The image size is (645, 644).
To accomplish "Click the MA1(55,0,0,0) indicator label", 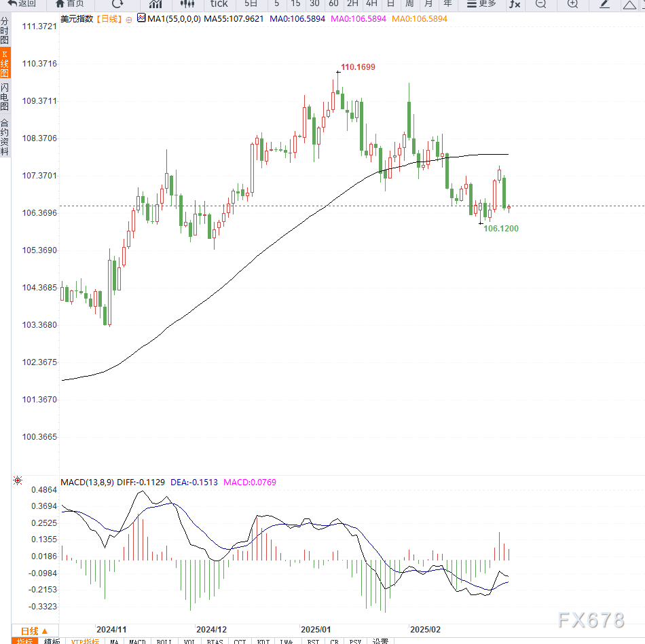I will click(x=174, y=19).
